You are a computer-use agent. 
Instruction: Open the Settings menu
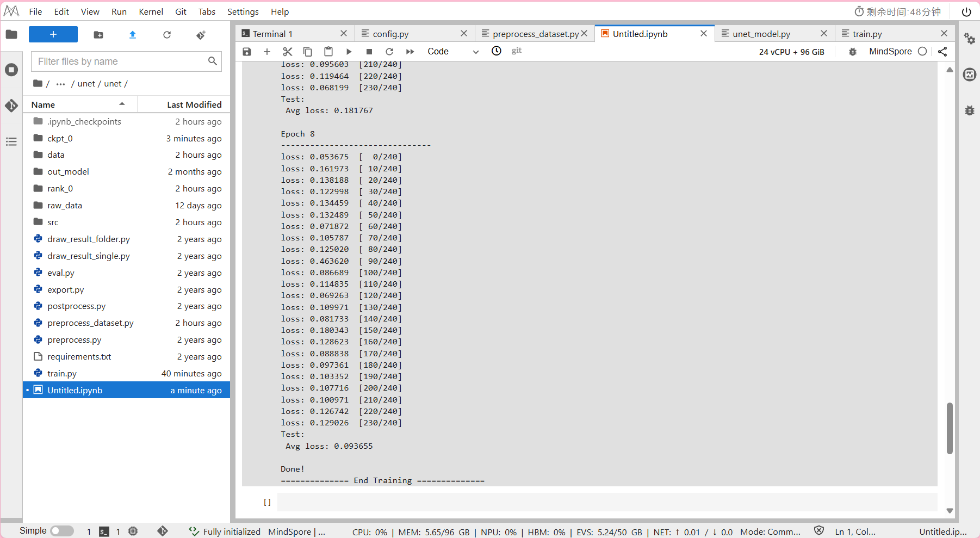[x=243, y=11]
